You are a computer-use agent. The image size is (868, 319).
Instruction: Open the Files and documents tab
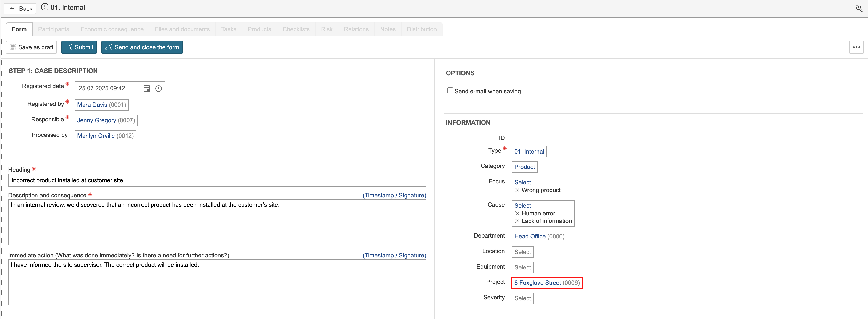click(x=182, y=29)
